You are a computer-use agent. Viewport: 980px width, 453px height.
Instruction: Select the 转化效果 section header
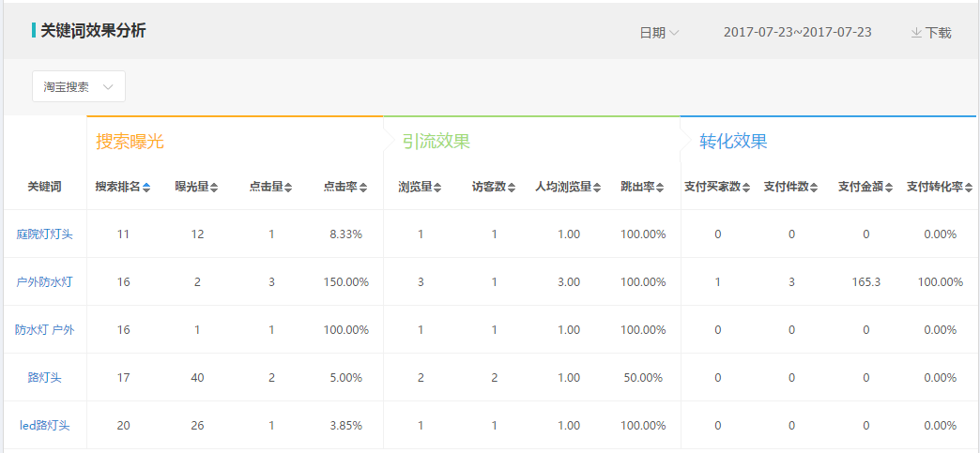click(733, 142)
